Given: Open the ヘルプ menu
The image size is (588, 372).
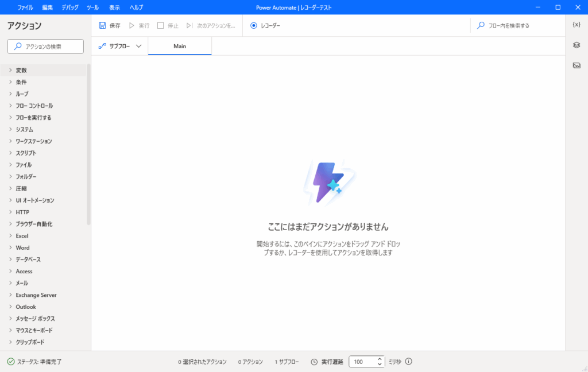Looking at the screenshot, I should [137, 7].
